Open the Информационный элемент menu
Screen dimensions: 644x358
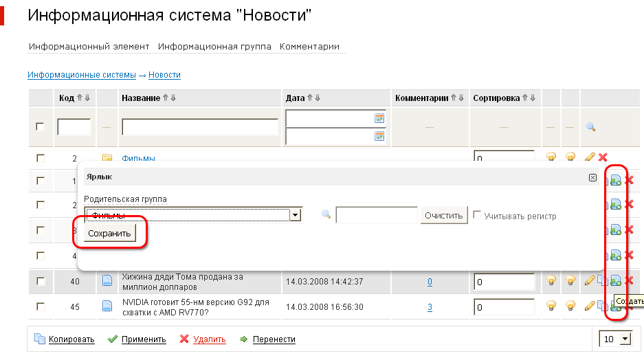pos(89,47)
